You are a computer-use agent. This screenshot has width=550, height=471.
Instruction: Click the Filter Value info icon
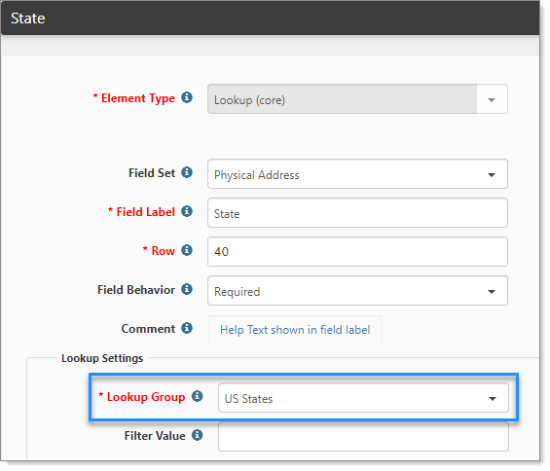pos(197,435)
